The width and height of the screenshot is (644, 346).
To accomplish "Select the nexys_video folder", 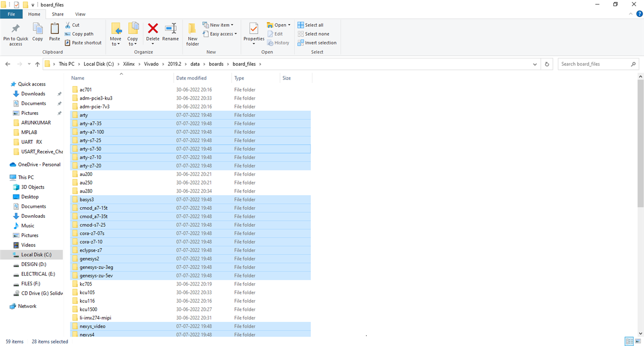I will click(x=190, y=326).
